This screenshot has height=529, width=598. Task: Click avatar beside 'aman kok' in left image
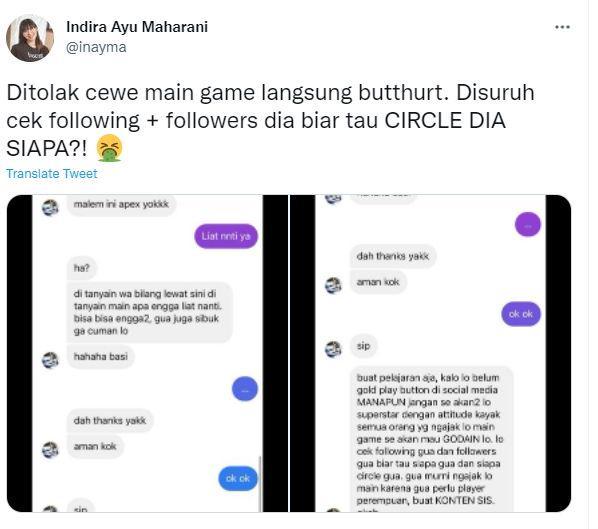[50, 450]
